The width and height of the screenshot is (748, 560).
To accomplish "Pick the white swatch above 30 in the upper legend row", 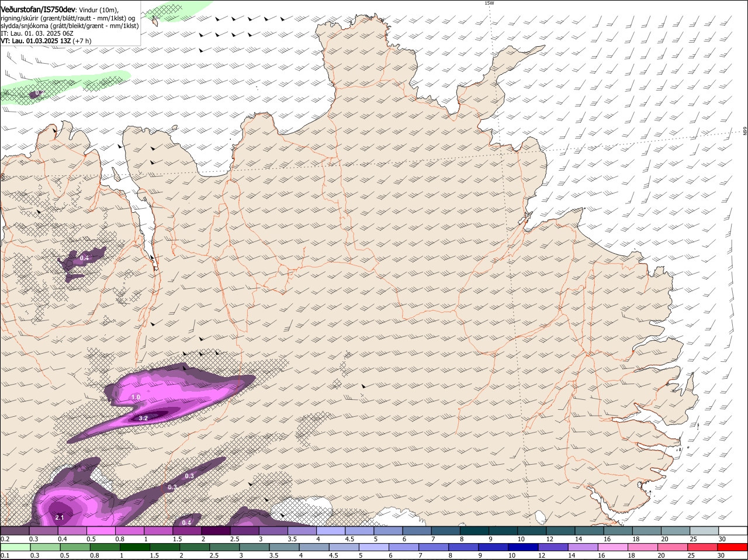I will [733, 530].
